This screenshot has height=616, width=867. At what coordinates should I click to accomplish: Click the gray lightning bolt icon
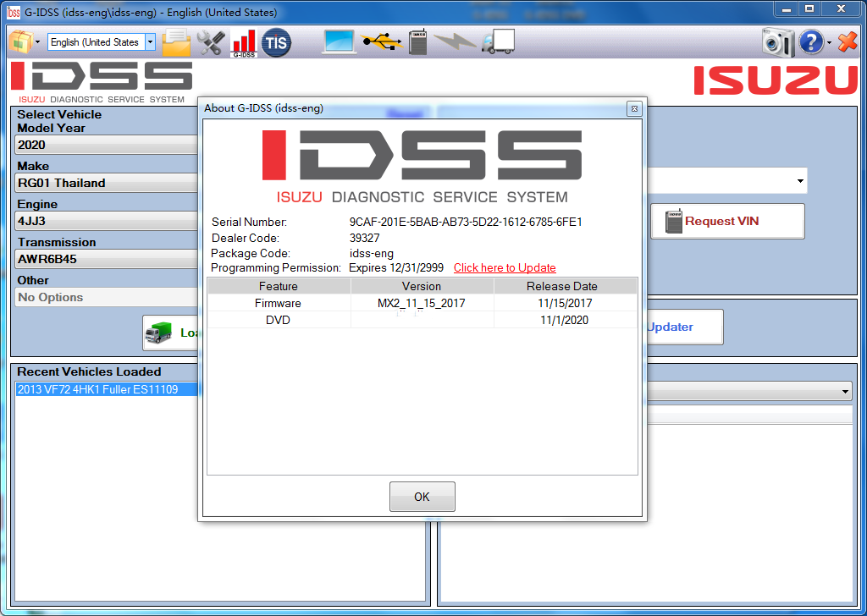pyautogui.click(x=455, y=41)
